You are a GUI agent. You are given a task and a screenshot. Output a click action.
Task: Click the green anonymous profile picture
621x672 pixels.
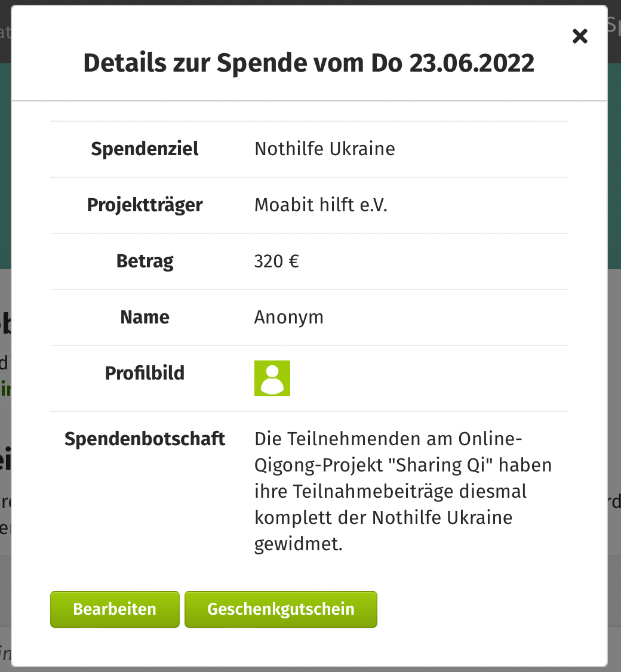pos(272,378)
